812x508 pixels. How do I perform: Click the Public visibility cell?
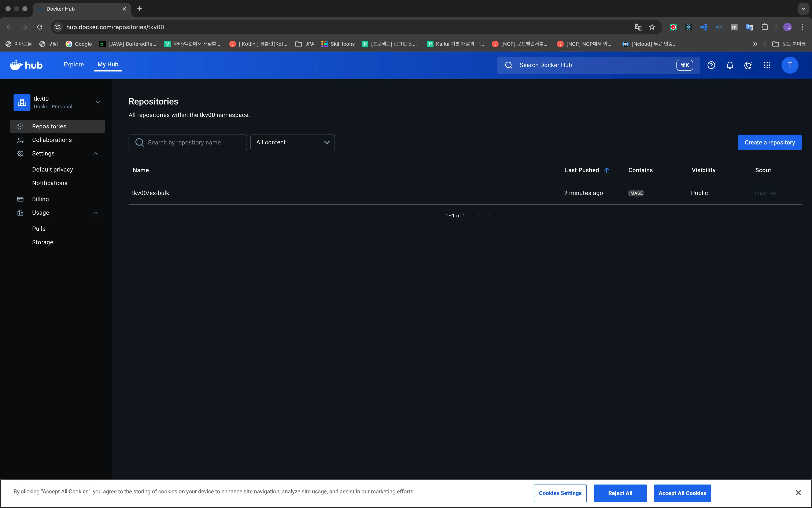coord(699,193)
